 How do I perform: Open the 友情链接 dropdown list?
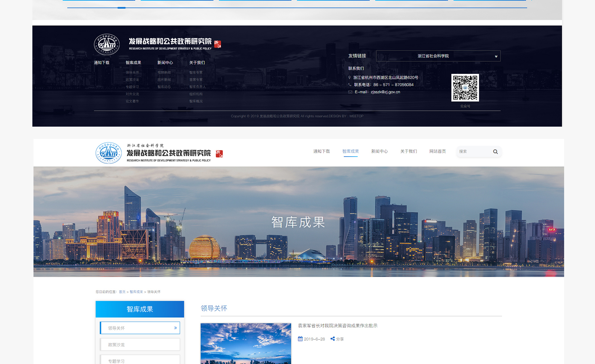(x=438, y=56)
